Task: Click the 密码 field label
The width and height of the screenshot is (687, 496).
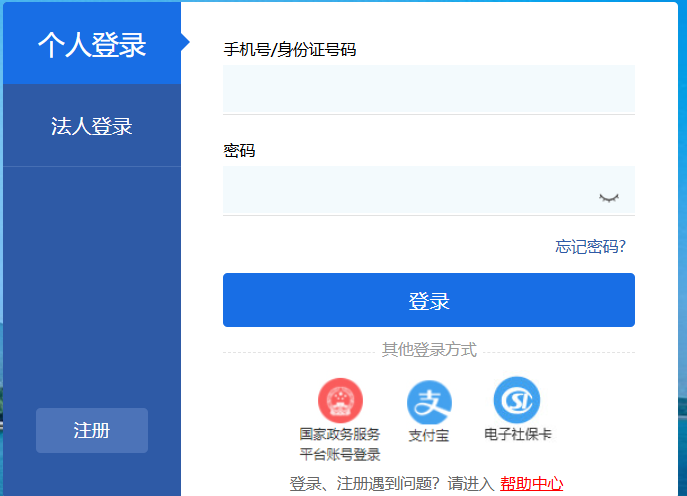Action: coord(239,151)
